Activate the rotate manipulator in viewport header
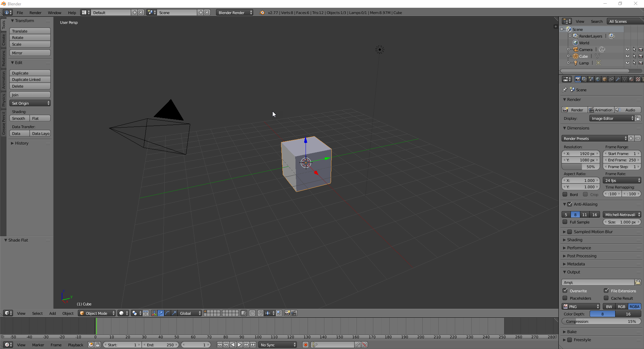Viewport: 644px width, 349px height. pyautogui.click(x=167, y=313)
